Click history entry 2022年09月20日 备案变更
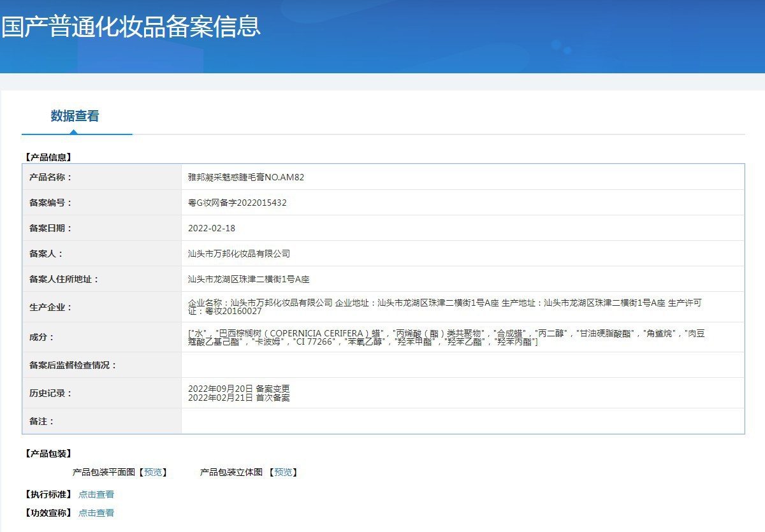The image size is (765, 532). coord(239,389)
